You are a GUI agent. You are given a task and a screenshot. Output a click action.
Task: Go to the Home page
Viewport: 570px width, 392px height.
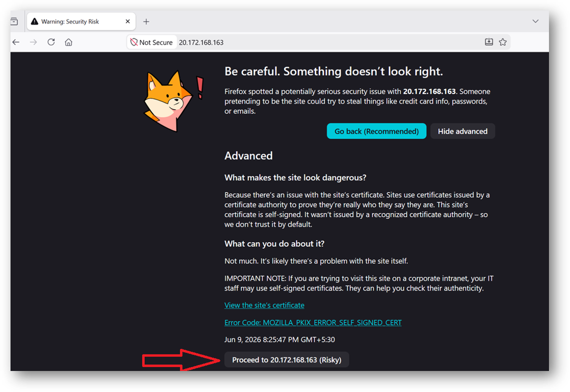coord(68,42)
